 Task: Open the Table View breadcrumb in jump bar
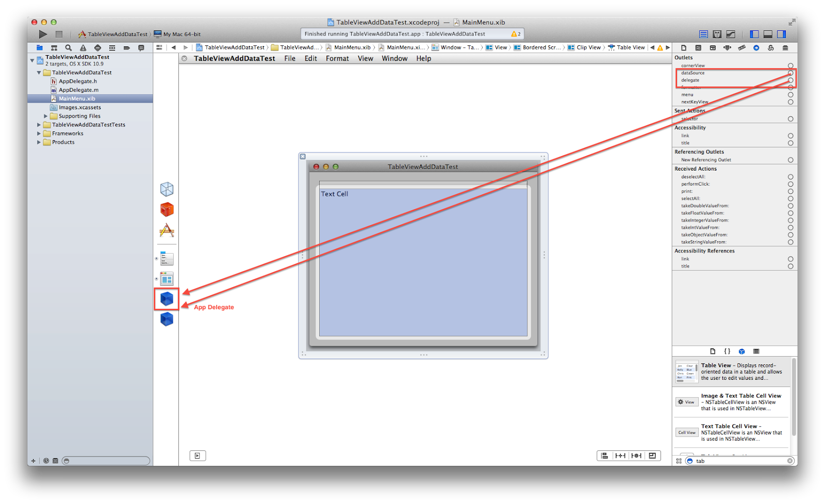tap(626, 47)
